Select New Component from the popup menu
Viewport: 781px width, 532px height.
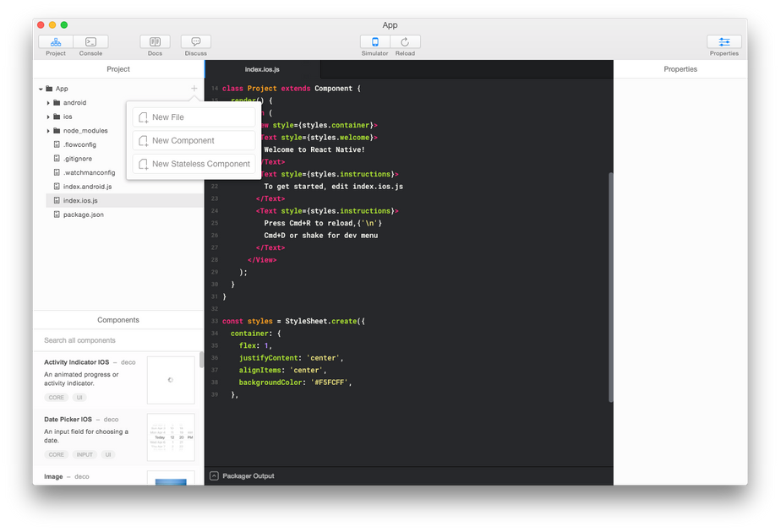[x=193, y=140]
